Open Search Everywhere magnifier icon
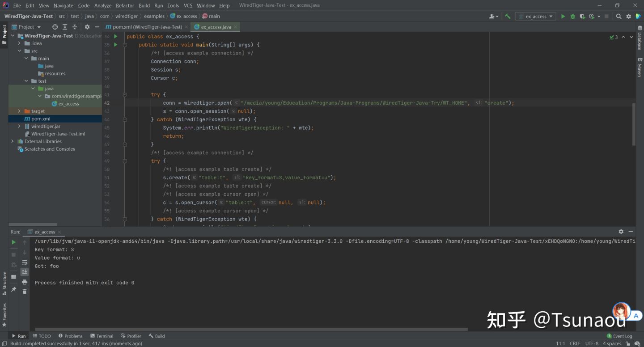 tap(619, 16)
